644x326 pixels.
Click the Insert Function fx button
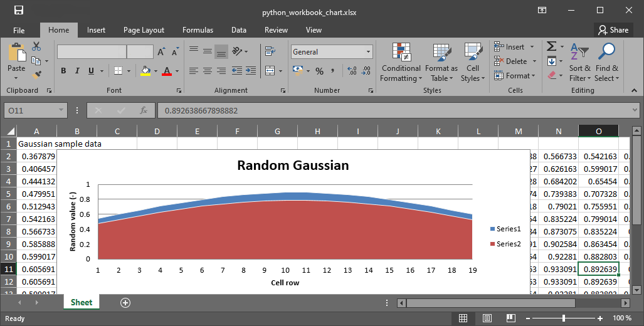click(144, 110)
